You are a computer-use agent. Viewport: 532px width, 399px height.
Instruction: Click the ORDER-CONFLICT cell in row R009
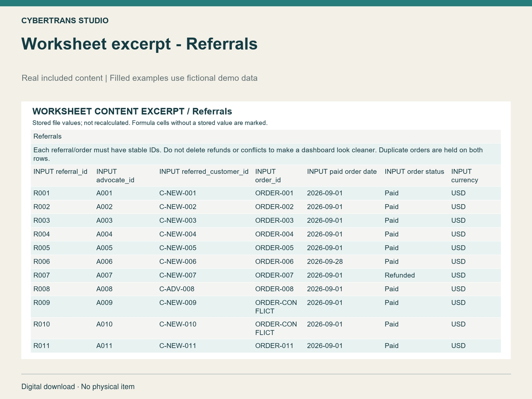pyautogui.click(x=276, y=307)
